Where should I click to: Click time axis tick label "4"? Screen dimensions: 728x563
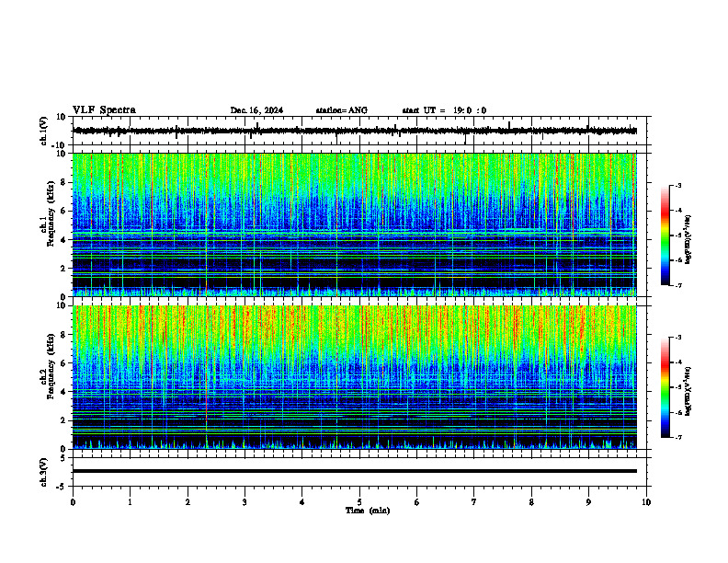302,502
